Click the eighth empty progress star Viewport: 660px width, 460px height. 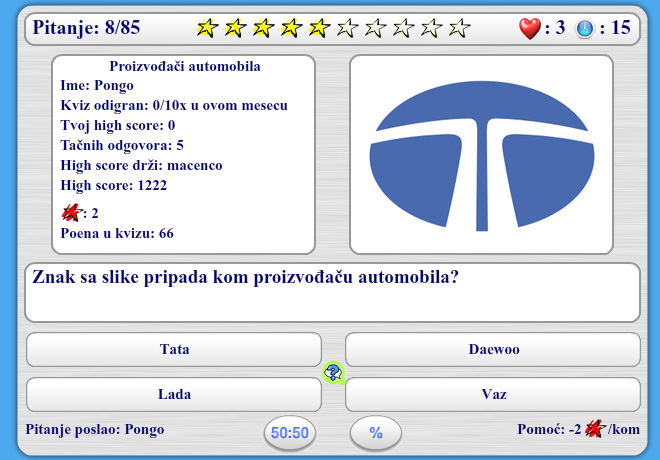(404, 28)
